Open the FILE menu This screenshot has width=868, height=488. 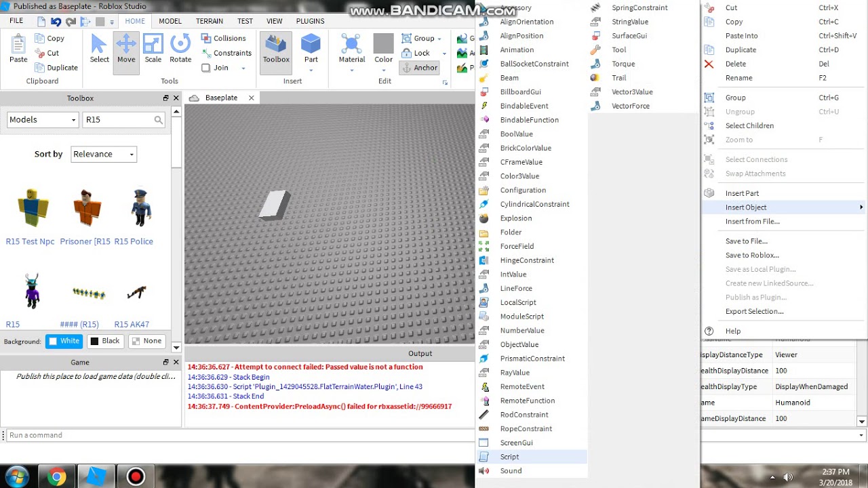(16, 21)
